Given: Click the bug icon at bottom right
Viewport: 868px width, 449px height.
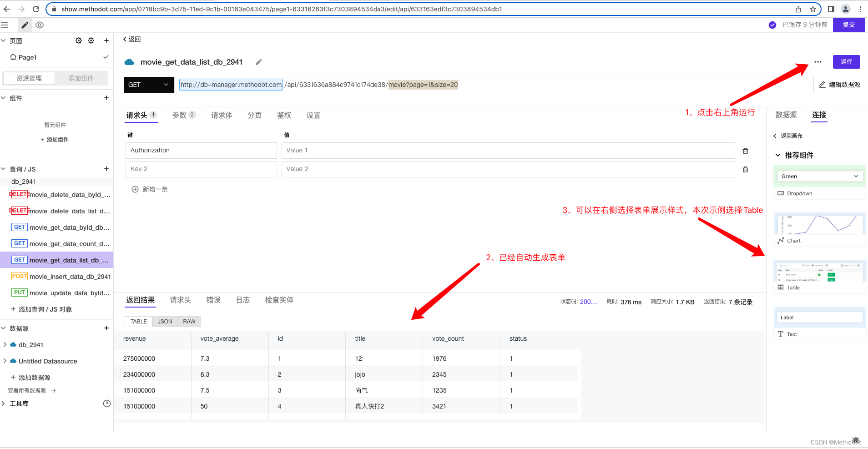Looking at the screenshot, I should point(856,440).
